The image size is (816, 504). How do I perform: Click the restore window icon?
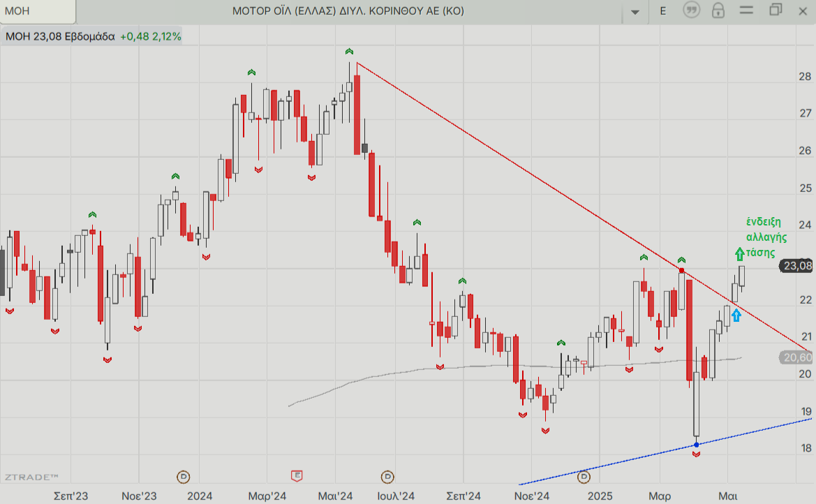[x=776, y=10]
